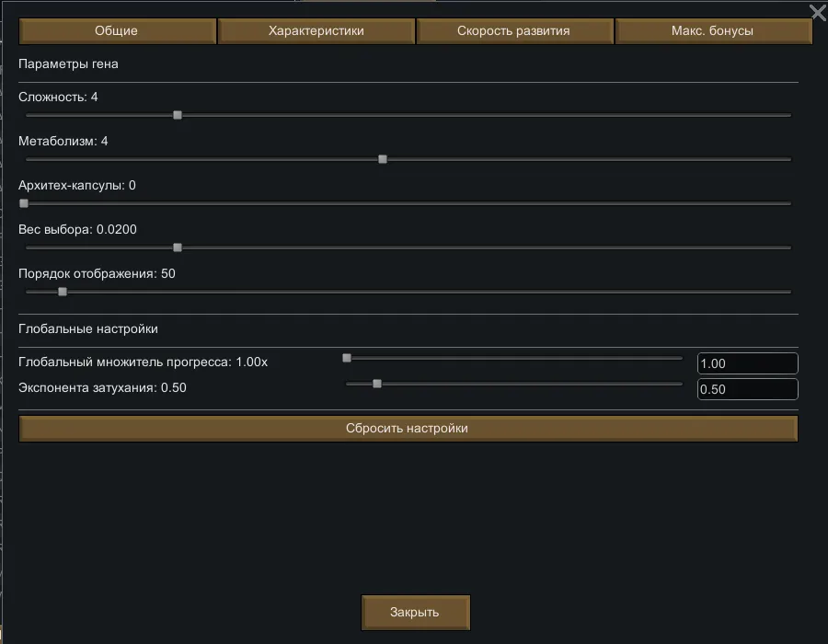Switch to the Характеристики tab

coord(316,31)
